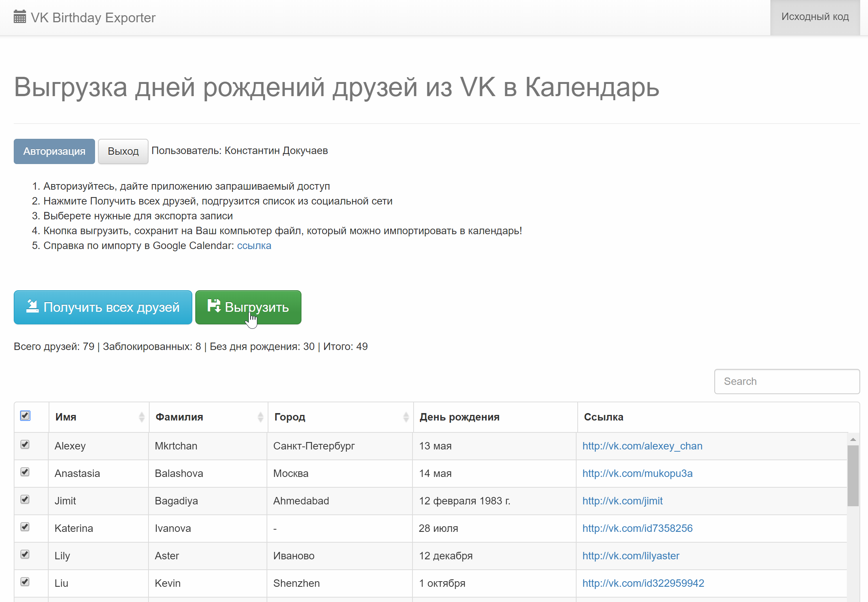
Task: Open the vk.com/id322959942 profile link
Action: pyautogui.click(x=643, y=583)
